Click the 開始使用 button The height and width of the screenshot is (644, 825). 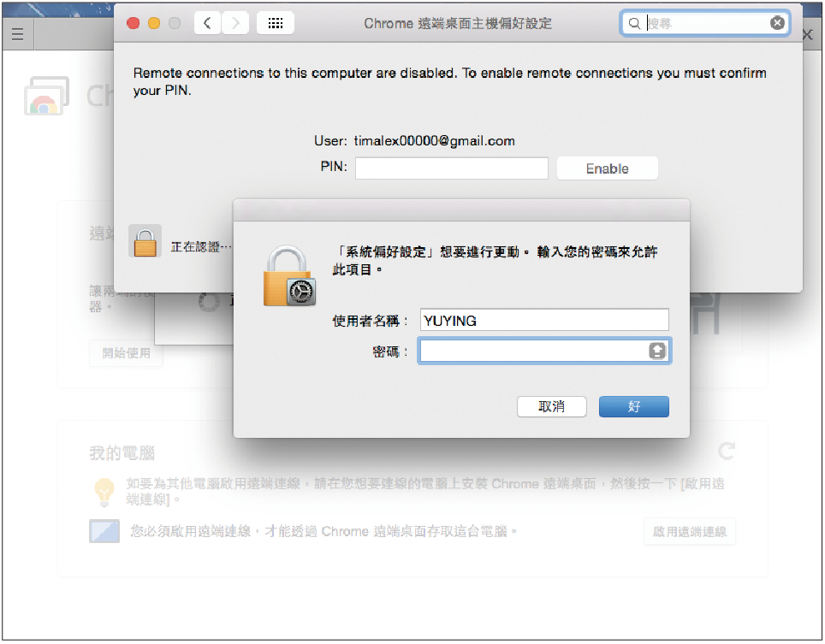pyautogui.click(x=126, y=352)
